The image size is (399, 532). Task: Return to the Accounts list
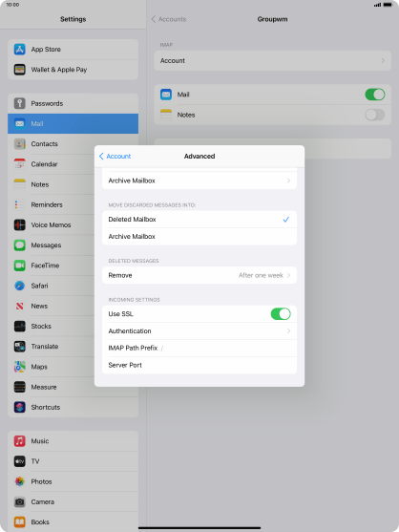169,19
